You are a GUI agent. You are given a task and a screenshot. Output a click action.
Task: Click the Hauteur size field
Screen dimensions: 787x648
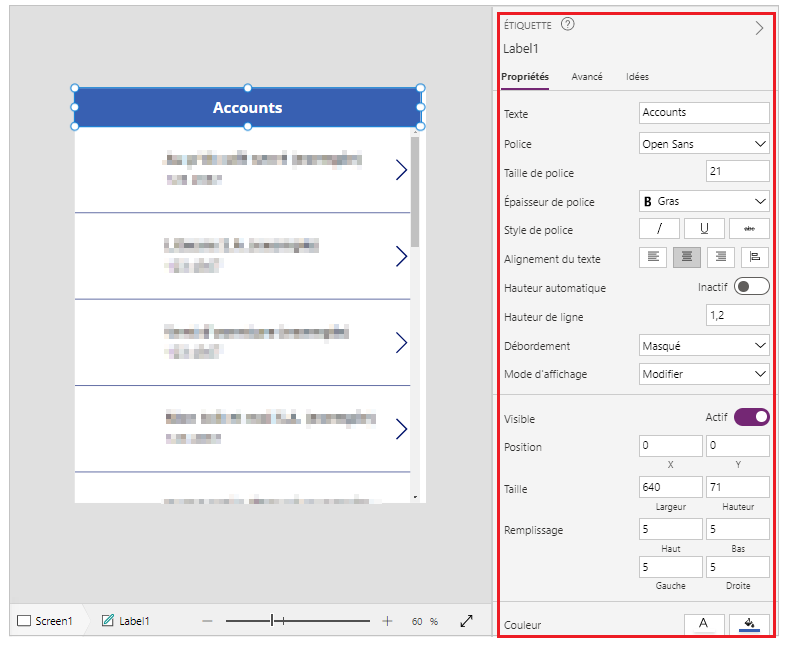(737, 487)
